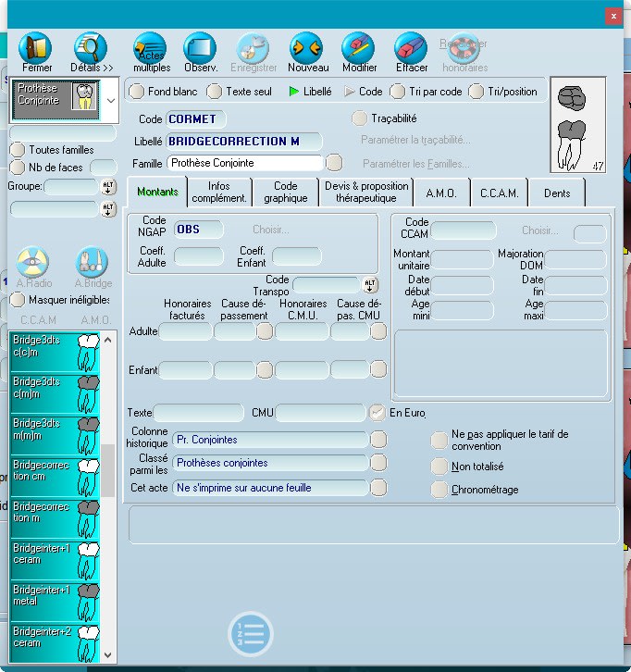Enable the Fond blanc option
631x672 pixels.
coord(137,92)
